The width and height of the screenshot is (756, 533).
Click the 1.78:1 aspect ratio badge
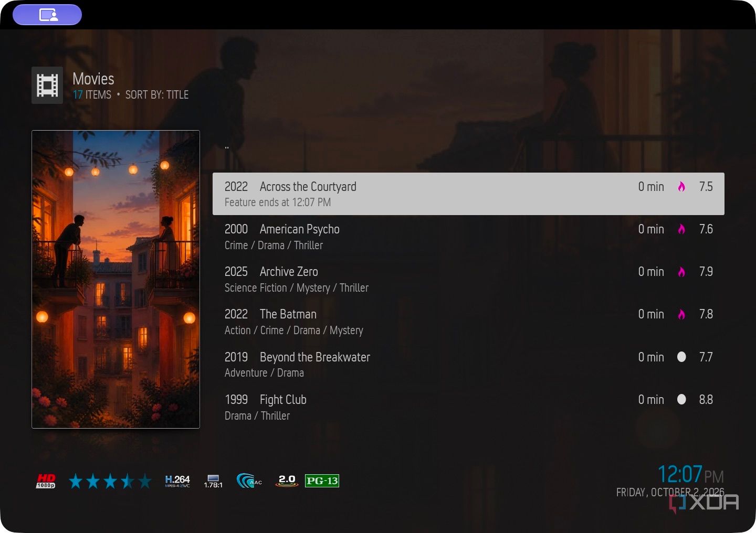(x=213, y=481)
